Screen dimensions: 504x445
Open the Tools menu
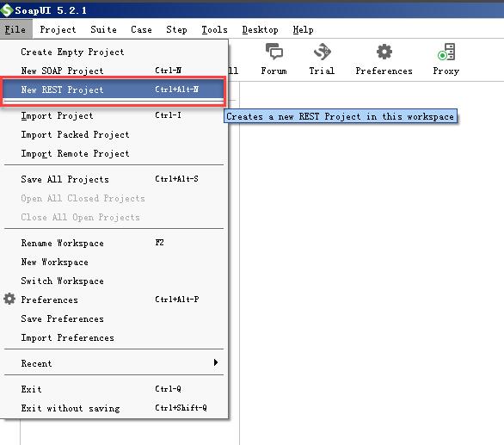click(214, 29)
